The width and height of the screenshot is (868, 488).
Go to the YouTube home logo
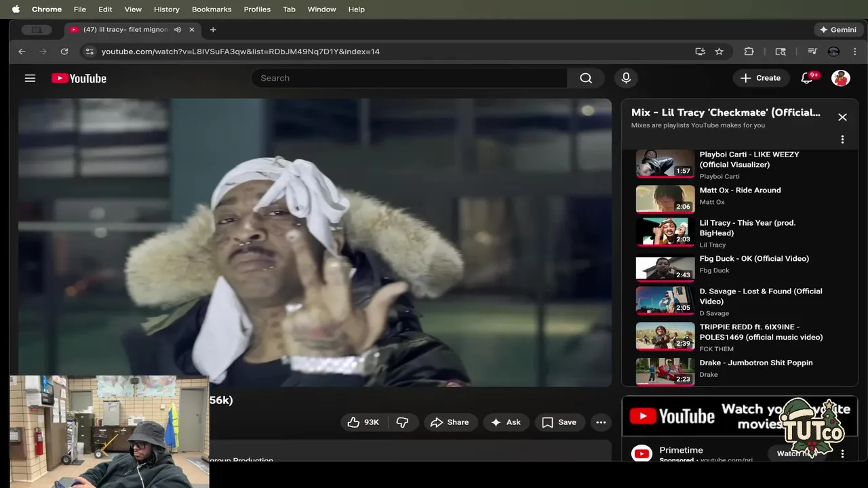click(x=79, y=78)
